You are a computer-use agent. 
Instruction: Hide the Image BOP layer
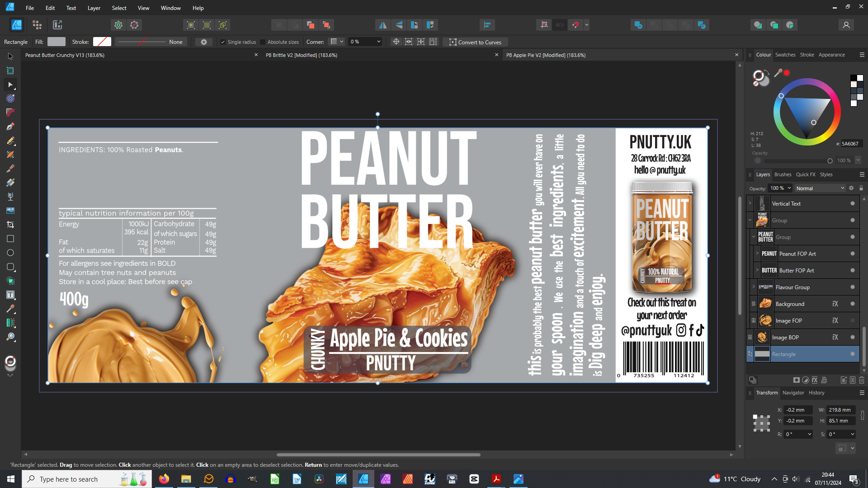pos(853,338)
